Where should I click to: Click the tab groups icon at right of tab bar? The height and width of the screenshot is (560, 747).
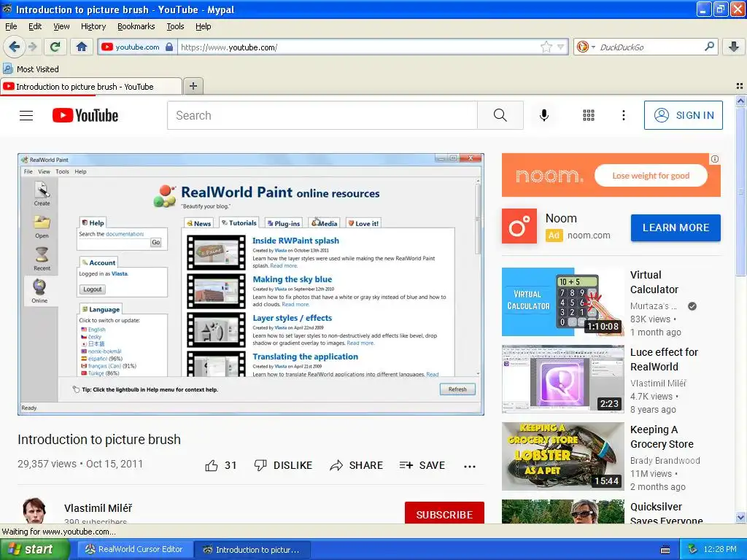click(x=740, y=86)
